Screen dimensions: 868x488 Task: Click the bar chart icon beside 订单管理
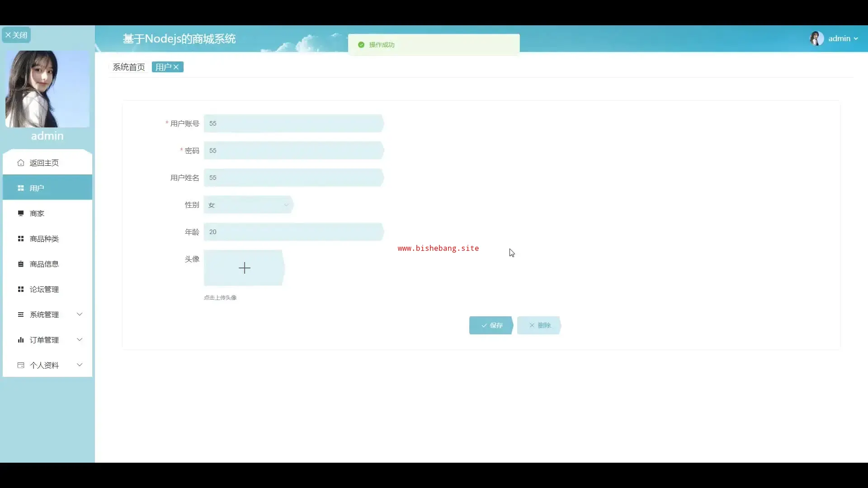21,340
